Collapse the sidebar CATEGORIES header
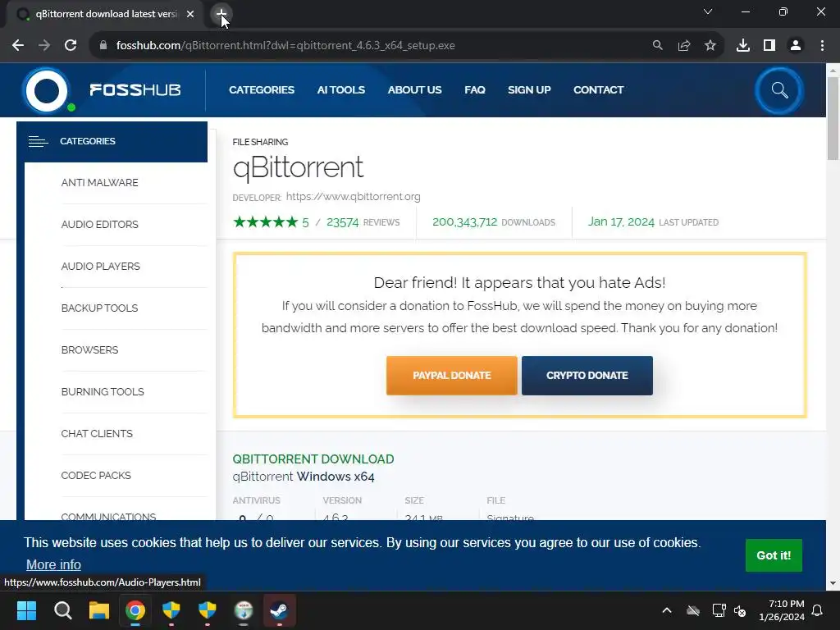 (x=112, y=141)
